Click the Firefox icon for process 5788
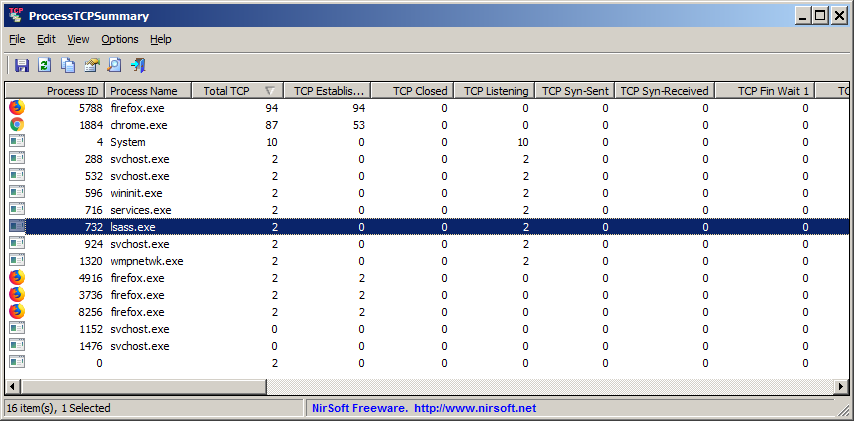The image size is (854, 421). [17, 108]
